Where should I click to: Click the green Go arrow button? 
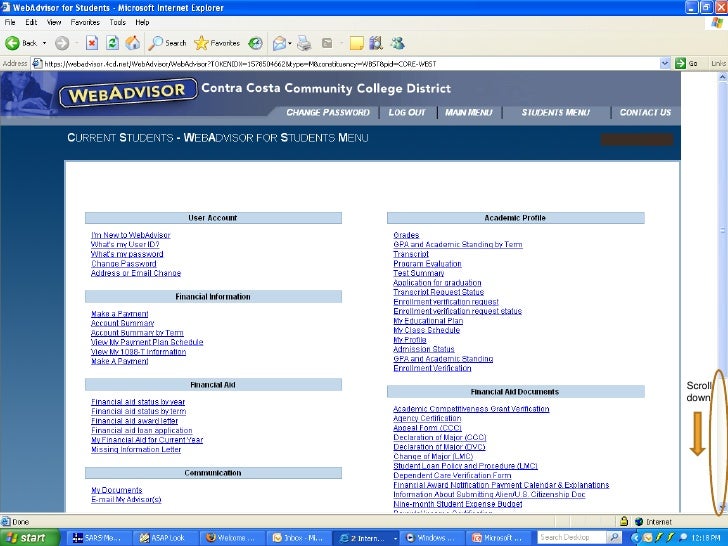coord(680,63)
